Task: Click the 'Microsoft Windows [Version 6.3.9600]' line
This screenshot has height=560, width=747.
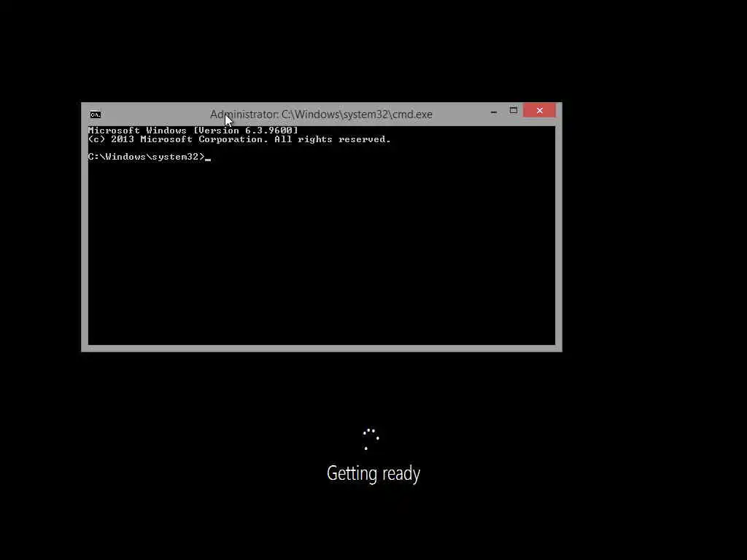Action: pyautogui.click(x=193, y=130)
